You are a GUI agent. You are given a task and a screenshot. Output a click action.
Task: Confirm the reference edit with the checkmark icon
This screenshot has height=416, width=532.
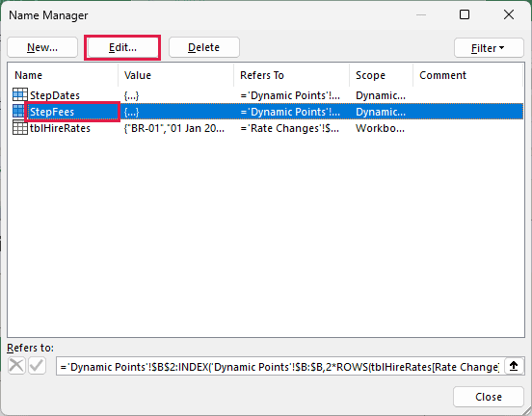coord(37,366)
